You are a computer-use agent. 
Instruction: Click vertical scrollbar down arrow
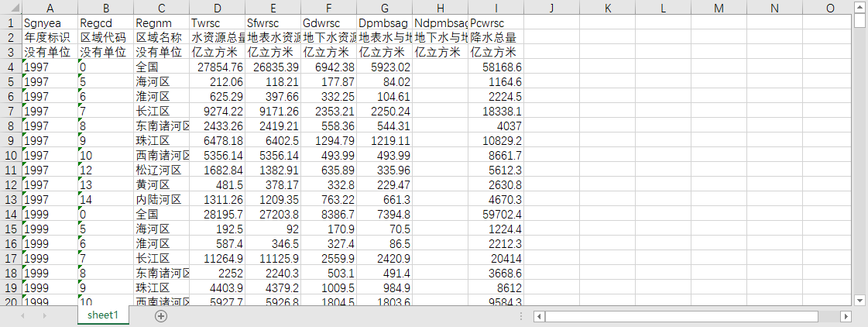pyautogui.click(x=859, y=300)
